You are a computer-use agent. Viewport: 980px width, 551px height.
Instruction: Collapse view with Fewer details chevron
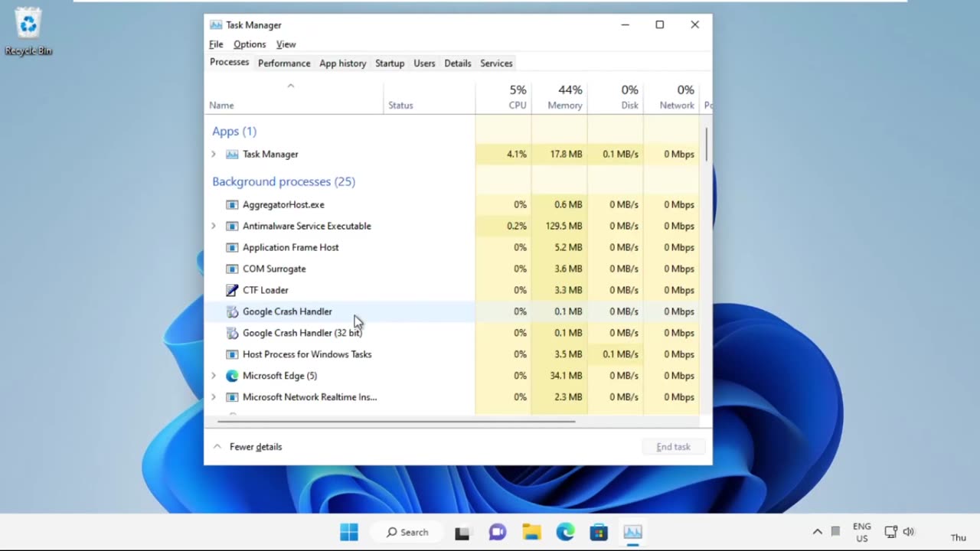(217, 447)
